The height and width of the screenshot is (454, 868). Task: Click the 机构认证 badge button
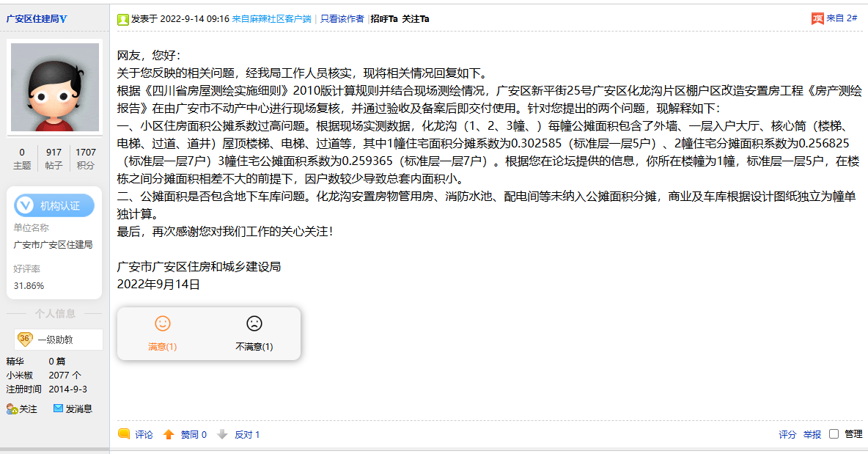coord(54,205)
